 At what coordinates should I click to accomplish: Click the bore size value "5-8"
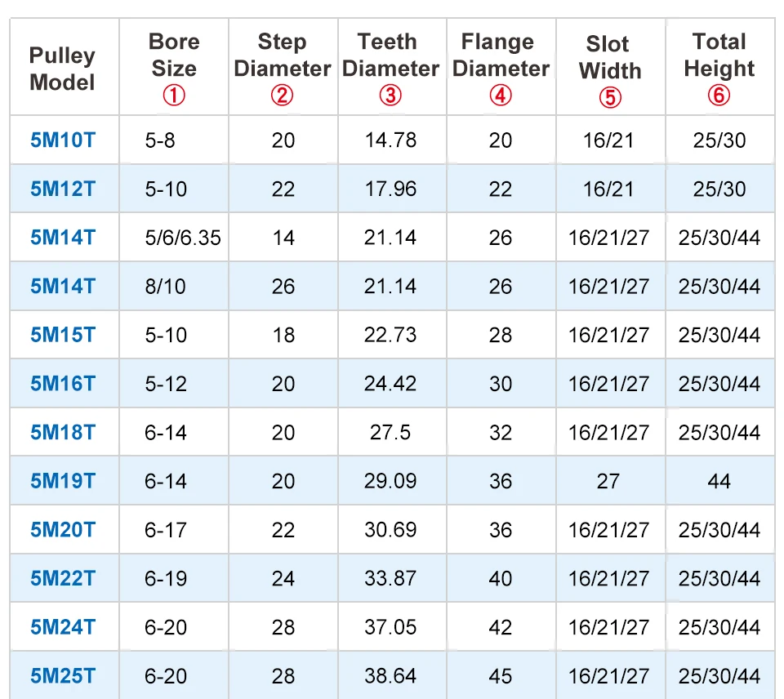tap(160, 140)
